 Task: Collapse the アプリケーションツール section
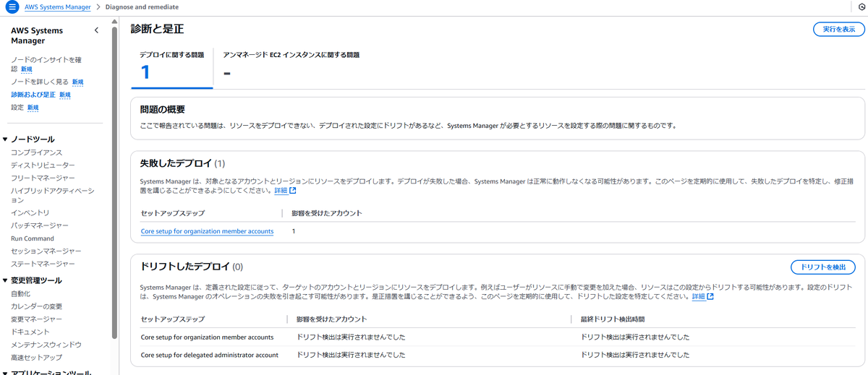click(6, 373)
